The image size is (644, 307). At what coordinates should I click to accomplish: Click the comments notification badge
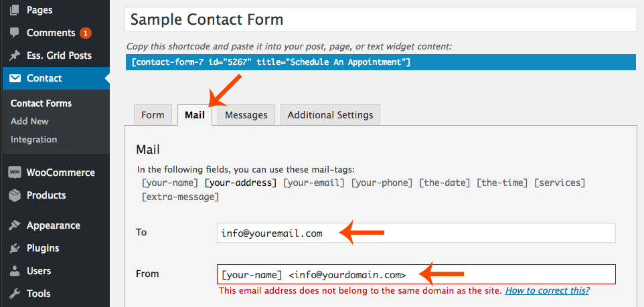(86, 33)
